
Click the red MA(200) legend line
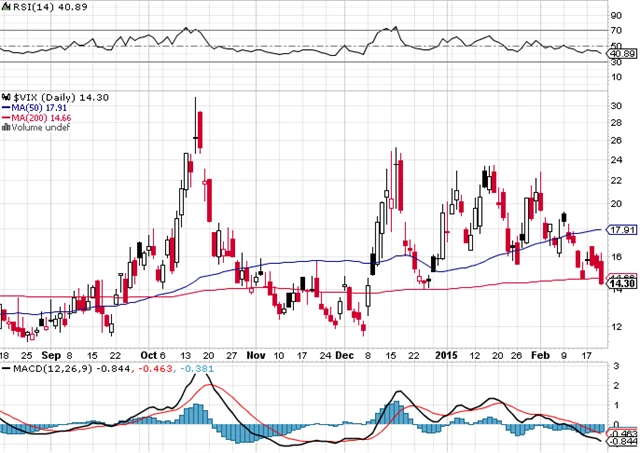coord(5,115)
